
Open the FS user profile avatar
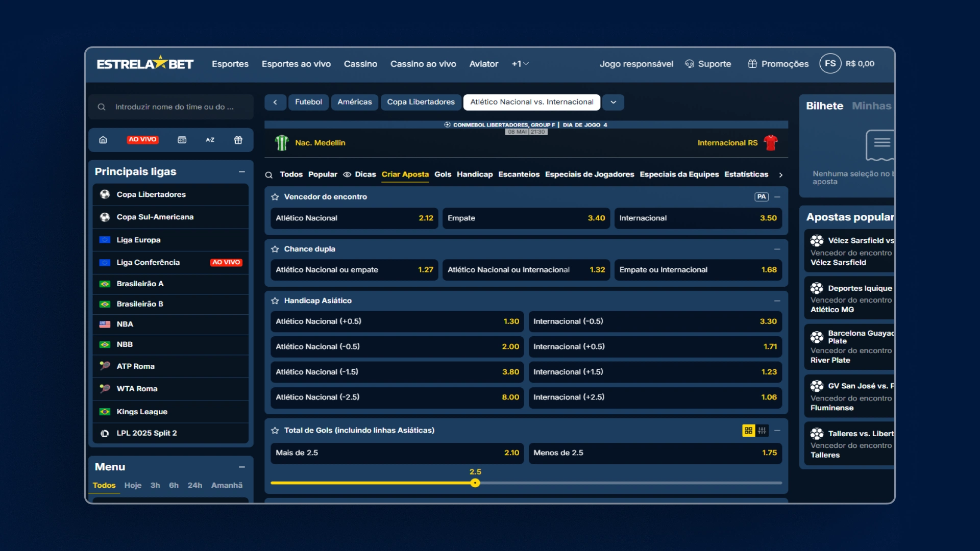click(830, 63)
